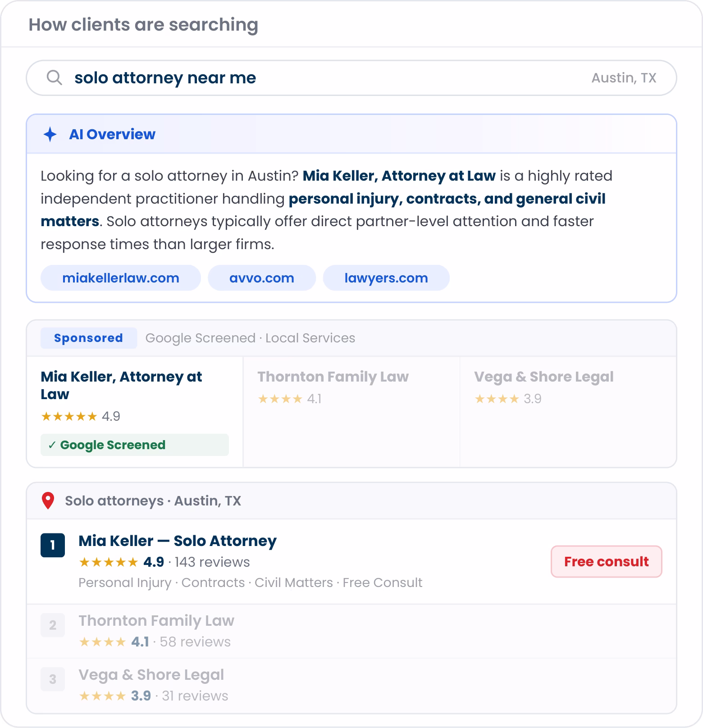This screenshot has height=728, width=703.
Task: Click the '143 reviews' text
Action: click(212, 562)
